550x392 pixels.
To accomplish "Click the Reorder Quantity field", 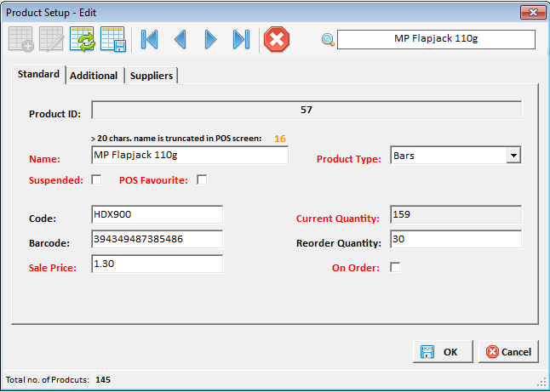I will [x=455, y=240].
